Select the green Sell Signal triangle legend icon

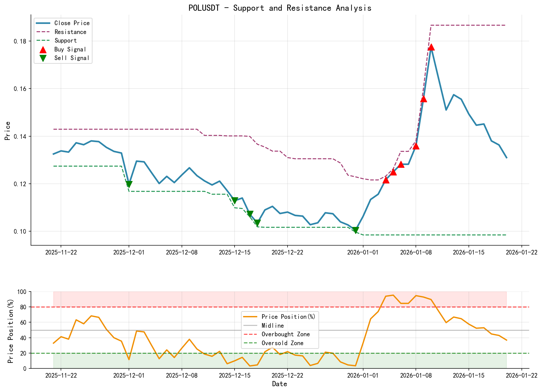43,58
